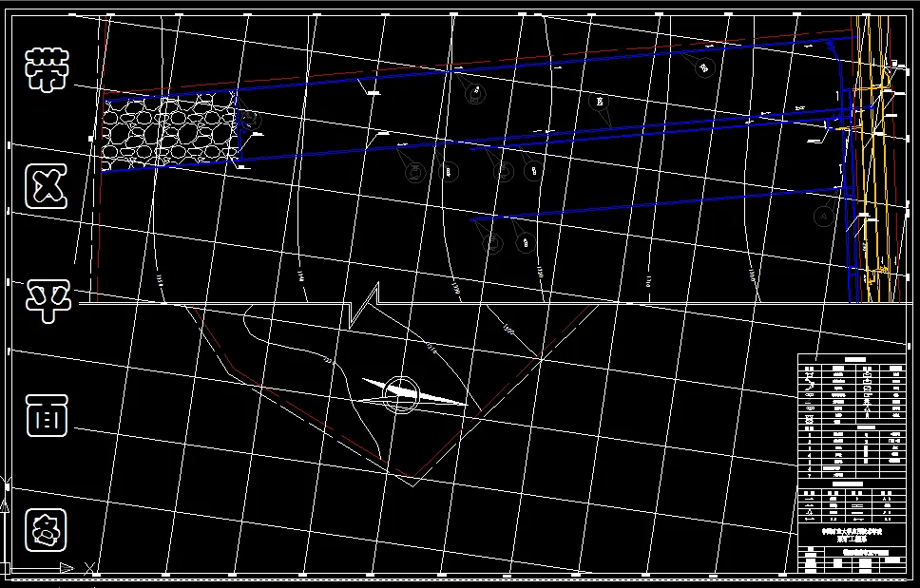
Task: Select the bottom outlined title character 图
Action: tap(47, 530)
